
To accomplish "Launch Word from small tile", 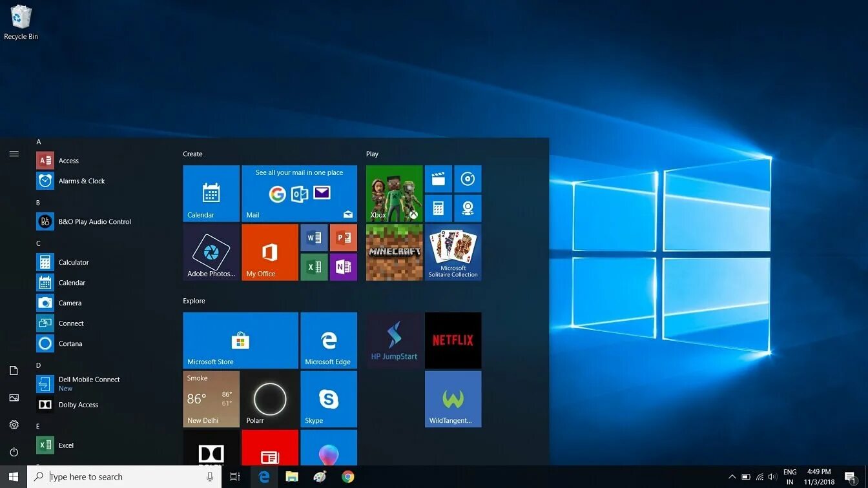I will pyautogui.click(x=314, y=238).
